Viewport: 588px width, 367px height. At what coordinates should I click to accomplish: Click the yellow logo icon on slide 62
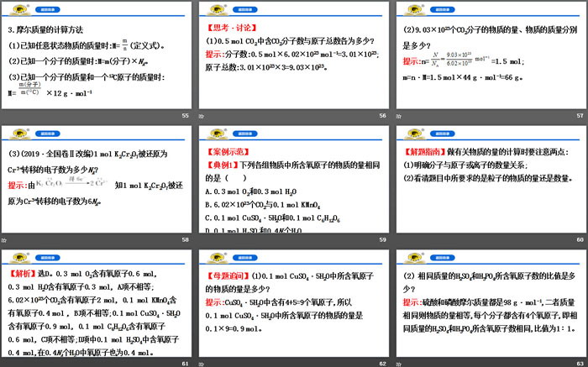[x=217, y=258]
